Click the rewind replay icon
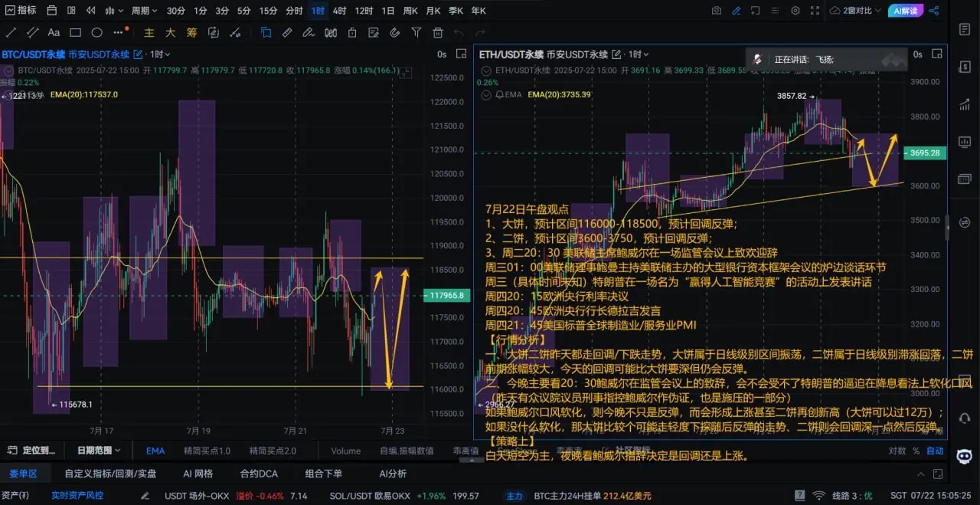 click(91, 11)
